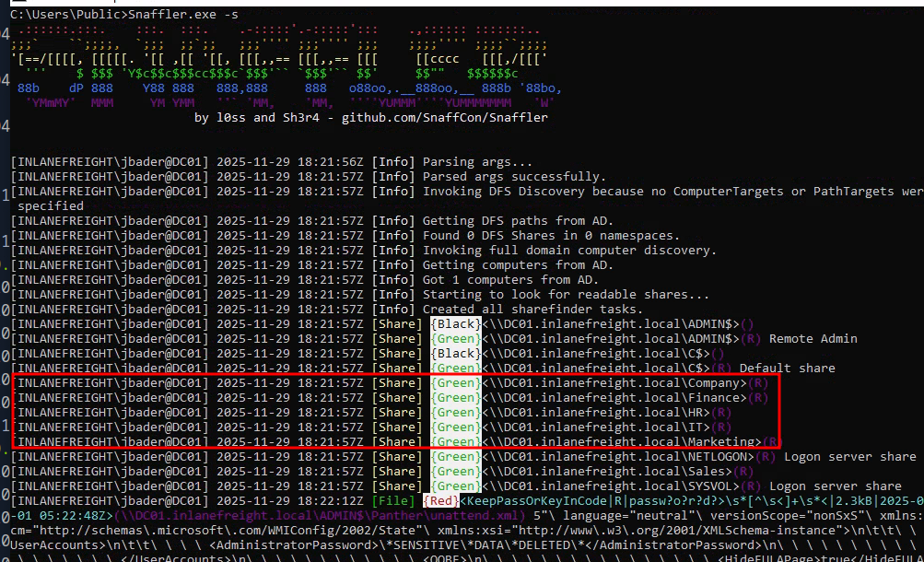Click the Snaffler.exe -s command text

[176, 15]
